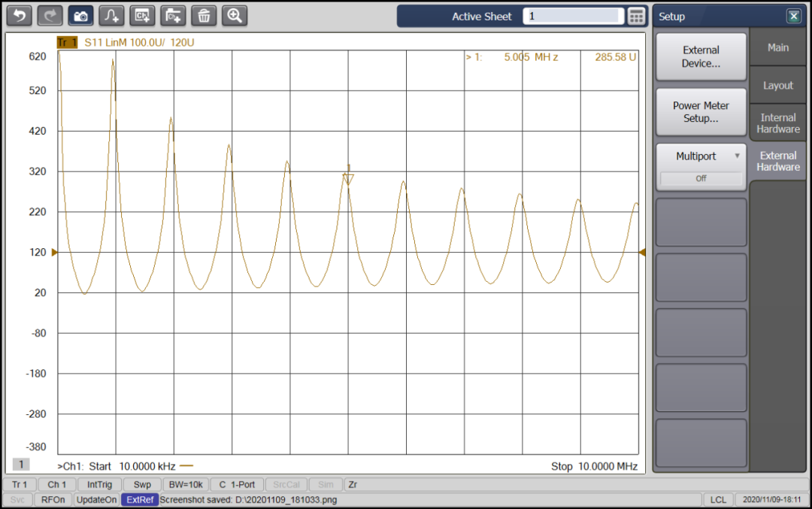
Task: Open the Layout tab
Action: click(777, 85)
